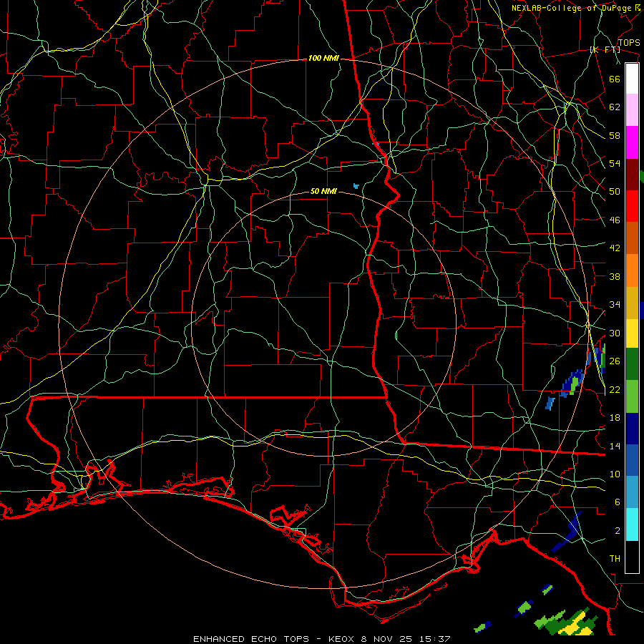The width and height of the screenshot is (644, 644).
Task: Select the bright red legend swatch
Action: [x=632, y=206]
